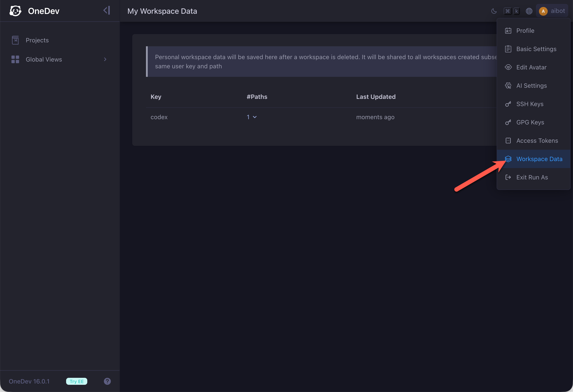Screen dimensions: 573x392
Task: Open Access Tokens menu entry
Action: [x=534, y=141]
